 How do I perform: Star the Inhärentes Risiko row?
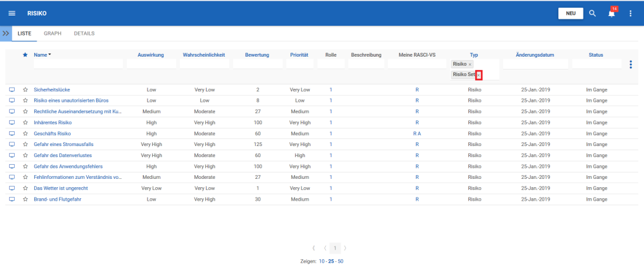(x=25, y=122)
